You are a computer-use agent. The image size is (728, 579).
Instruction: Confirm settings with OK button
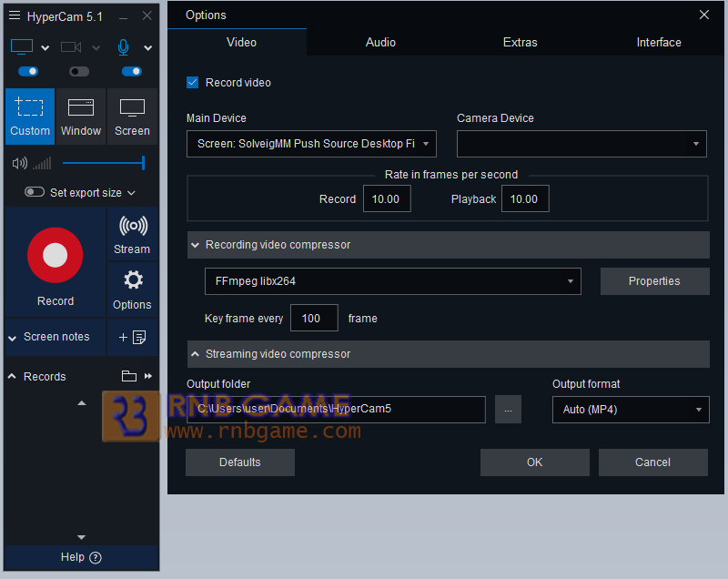535,462
